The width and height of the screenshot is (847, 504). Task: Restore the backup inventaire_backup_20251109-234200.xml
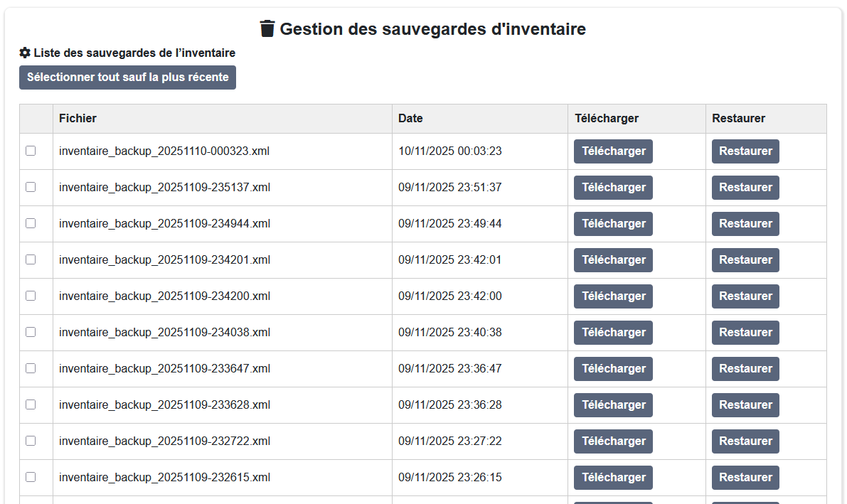pos(745,296)
